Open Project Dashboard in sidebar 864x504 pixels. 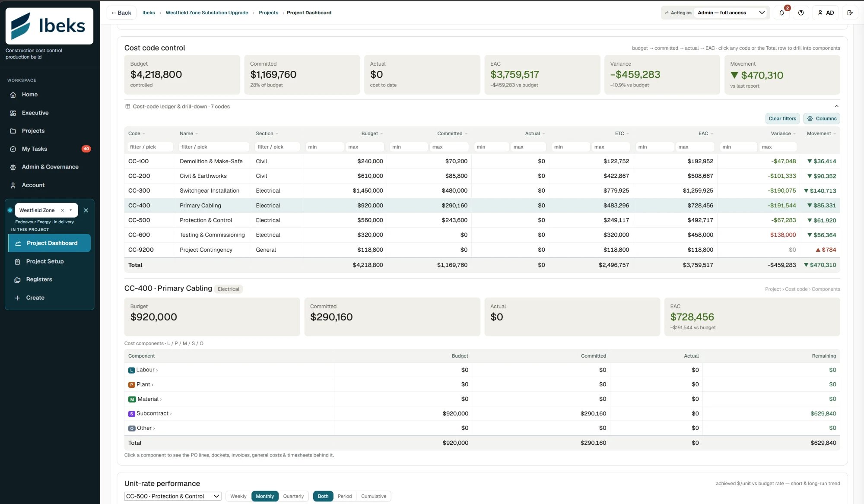point(49,243)
